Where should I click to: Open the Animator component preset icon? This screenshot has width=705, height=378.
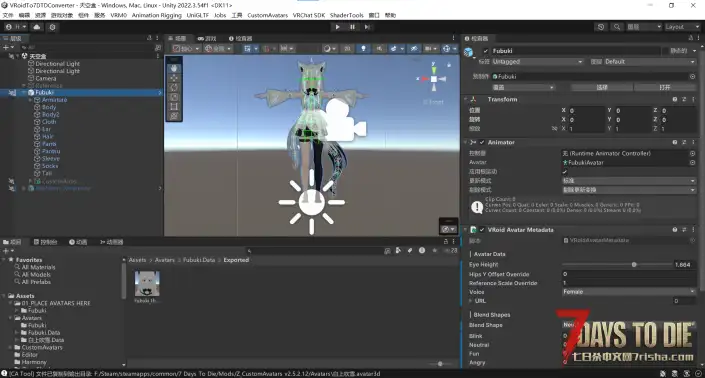tap(684, 142)
